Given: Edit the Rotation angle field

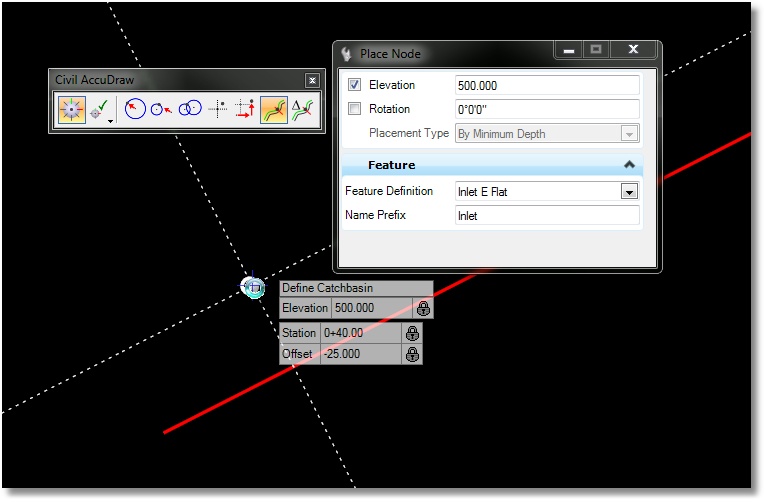Looking at the screenshot, I should pos(547,109).
